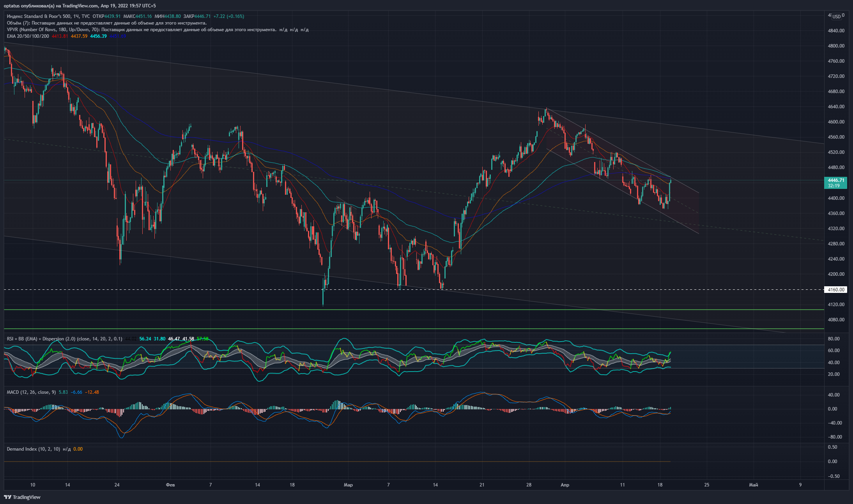Click the change value +7.22 (+0.16%)

229,16
